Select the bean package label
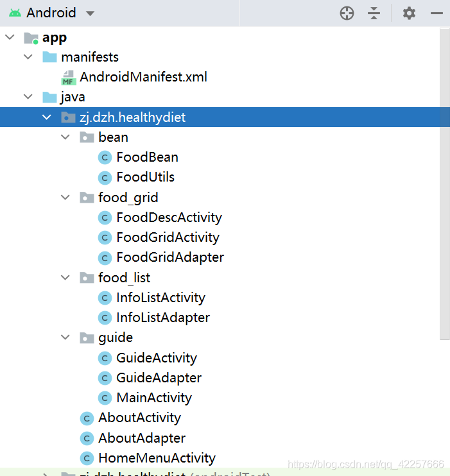Image resolution: width=450 pixels, height=476 pixels. (114, 137)
